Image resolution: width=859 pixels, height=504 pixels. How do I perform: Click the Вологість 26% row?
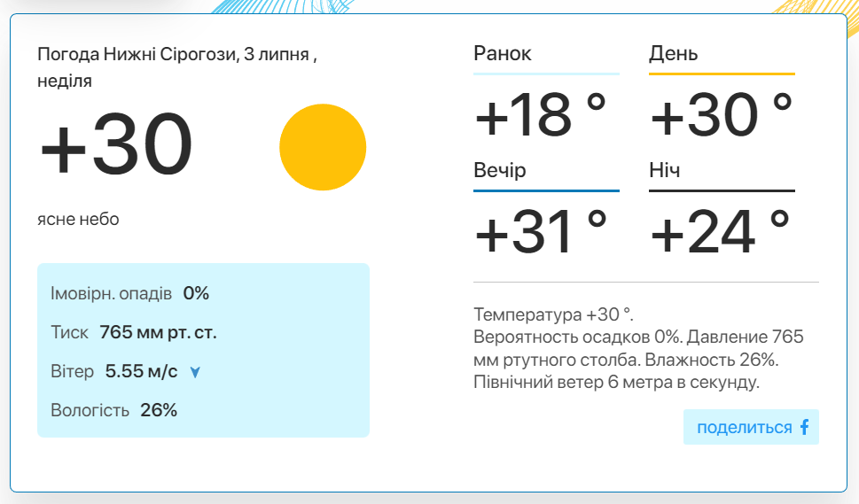[114, 410]
